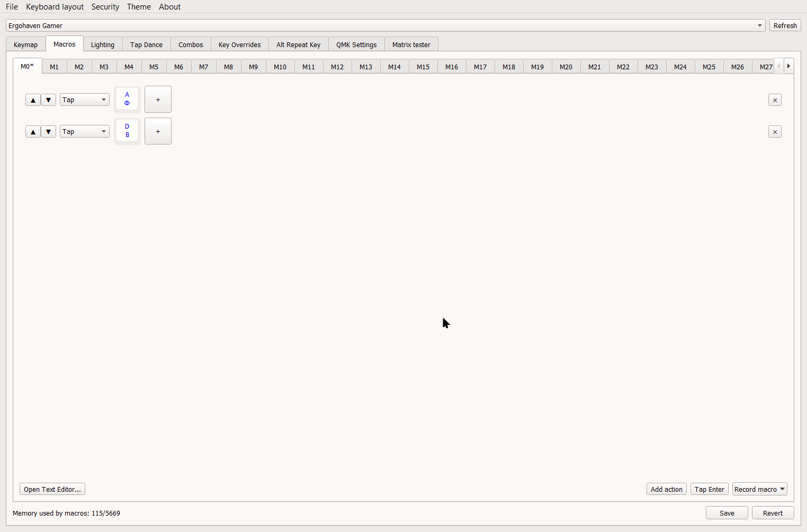The height and width of the screenshot is (532, 807).
Task: Move second macro action up
Action: pos(33,132)
